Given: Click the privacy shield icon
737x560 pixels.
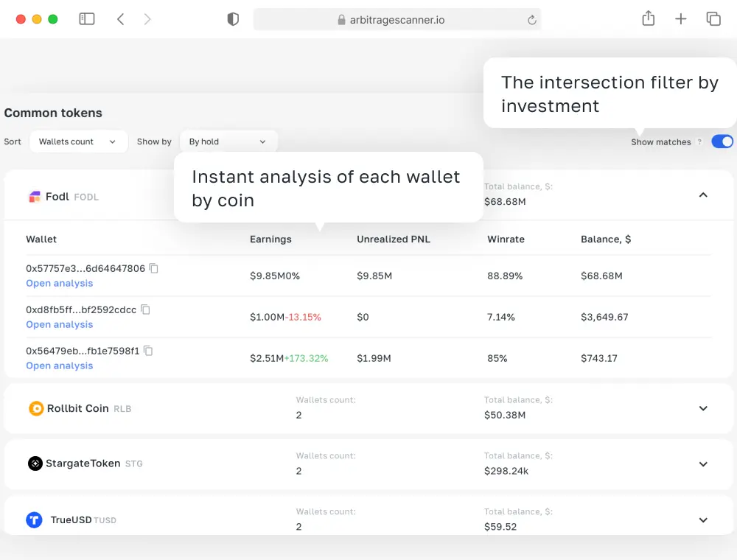Looking at the screenshot, I should click(233, 20).
